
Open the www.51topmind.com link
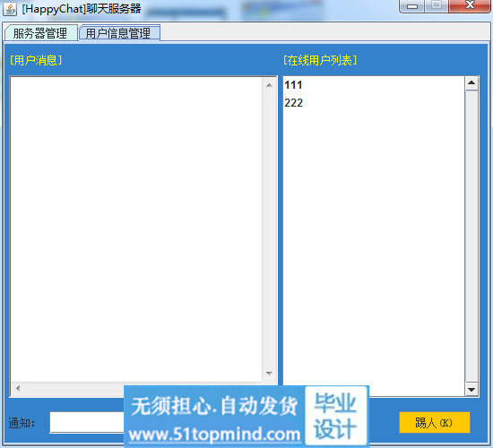click(215, 435)
